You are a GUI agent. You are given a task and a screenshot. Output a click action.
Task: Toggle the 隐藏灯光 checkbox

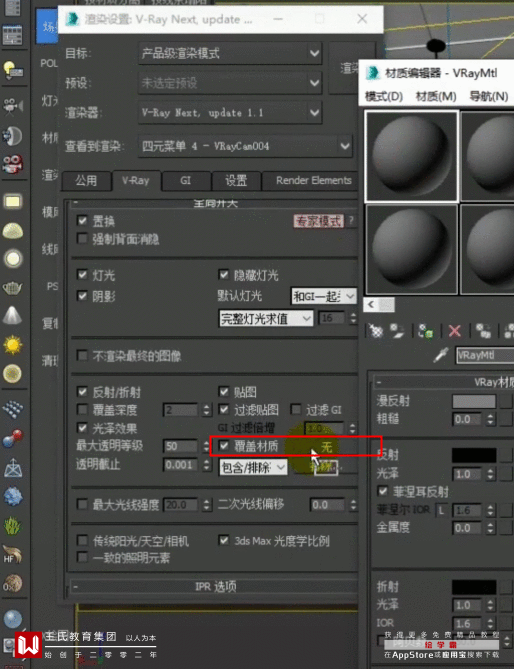224,274
